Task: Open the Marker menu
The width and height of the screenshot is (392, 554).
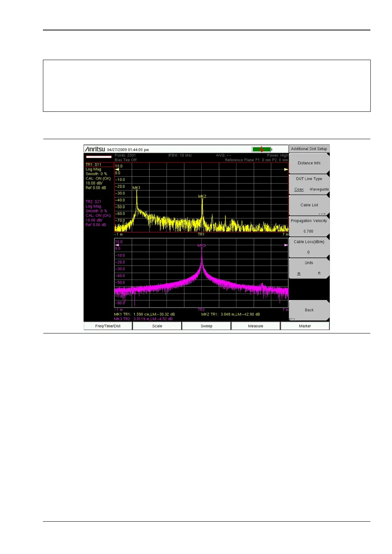Action: pos(305,326)
